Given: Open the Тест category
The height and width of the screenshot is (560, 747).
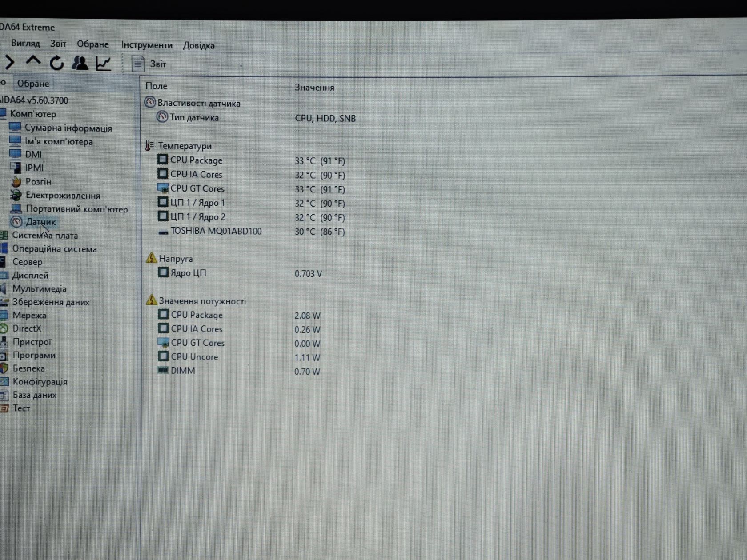Looking at the screenshot, I should coord(16,408).
